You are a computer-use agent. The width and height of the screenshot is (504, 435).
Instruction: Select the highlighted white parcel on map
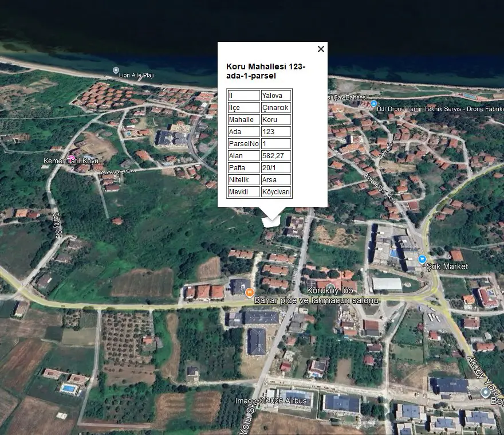271,221
